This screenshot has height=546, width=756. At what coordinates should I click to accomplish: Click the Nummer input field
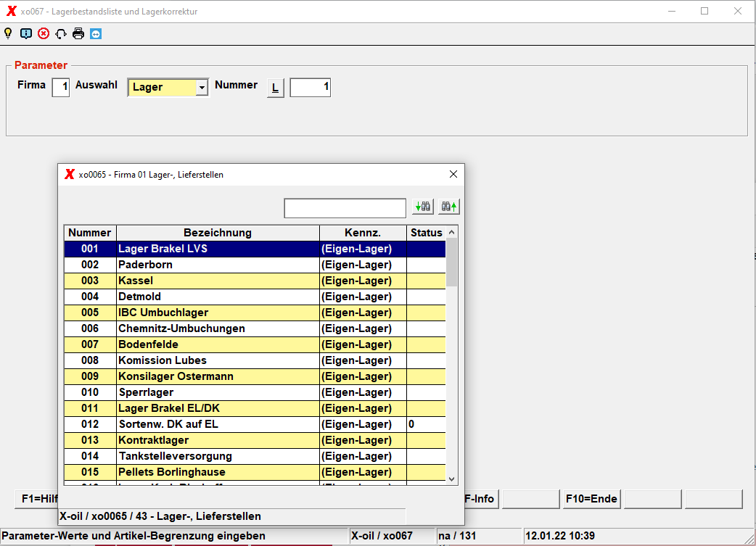coord(310,87)
